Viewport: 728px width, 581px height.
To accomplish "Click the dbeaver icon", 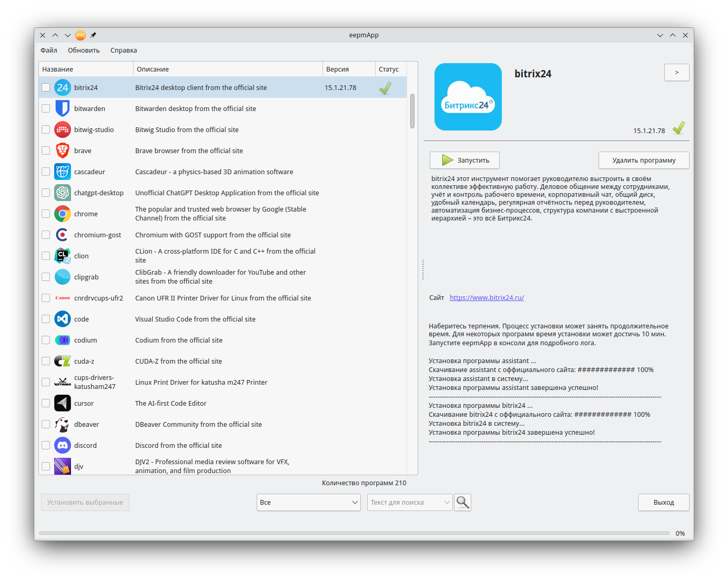I will pos(63,424).
